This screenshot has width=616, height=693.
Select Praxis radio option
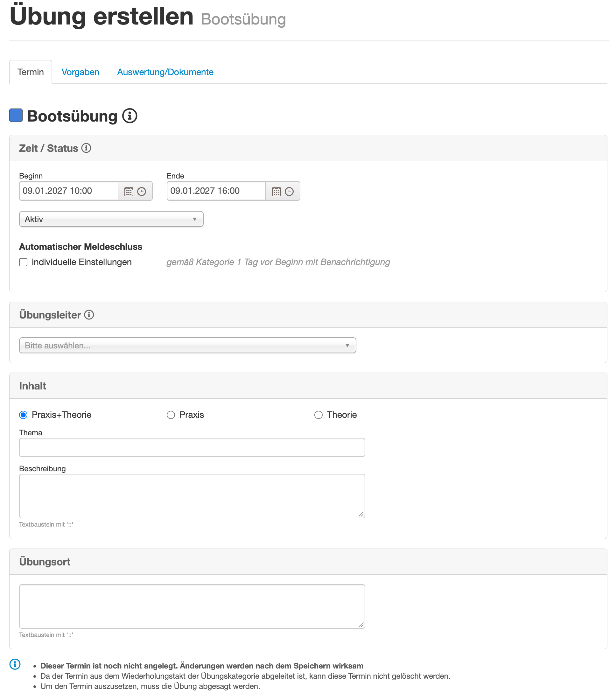pyautogui.click(x=171, y=415)
